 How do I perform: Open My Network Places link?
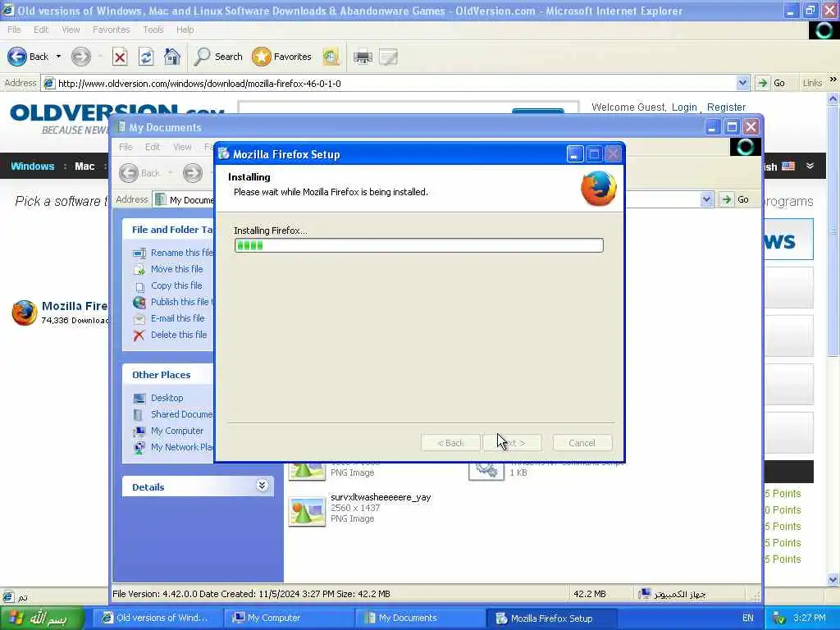(x=173, y=447)
